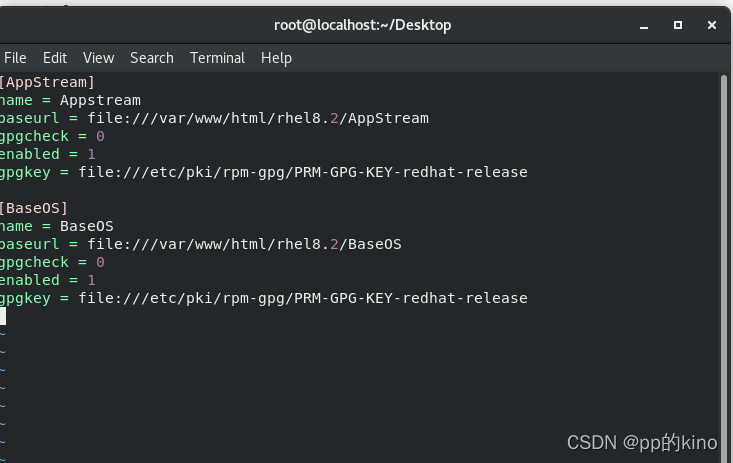Click the white text cursor block

(3, 316)
